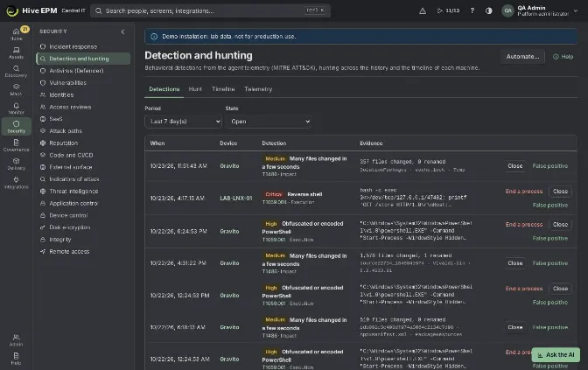Open device LAB-LNX-01
This screenshot has width=588, height=370.
click(236, 199)
